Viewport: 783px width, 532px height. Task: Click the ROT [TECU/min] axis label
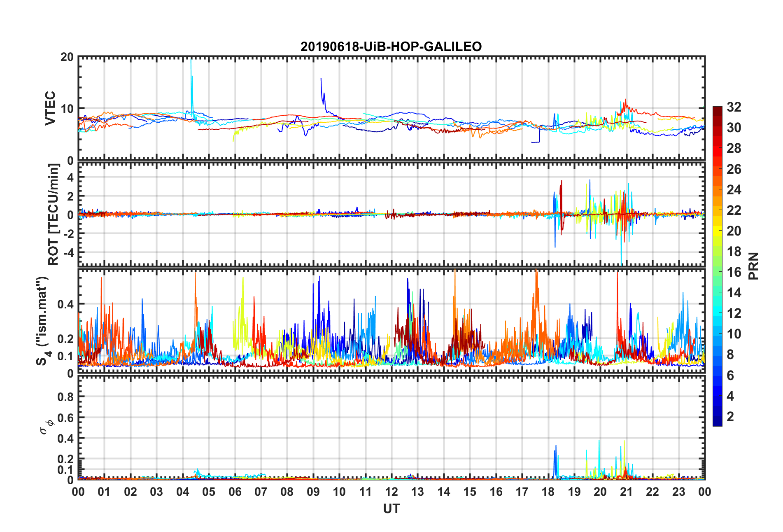point(54,215)
